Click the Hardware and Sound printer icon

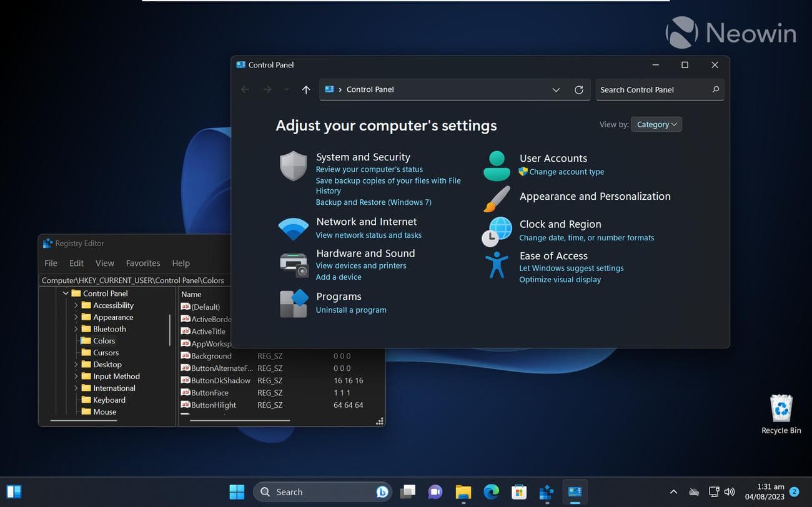(x=294, y=265)
